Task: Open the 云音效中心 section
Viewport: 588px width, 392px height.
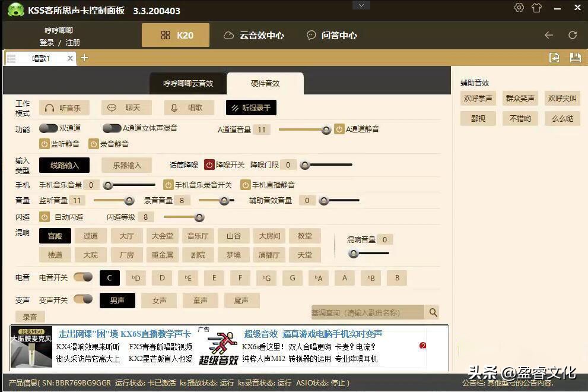Action: pyautogui.click(x=257, y=35)
